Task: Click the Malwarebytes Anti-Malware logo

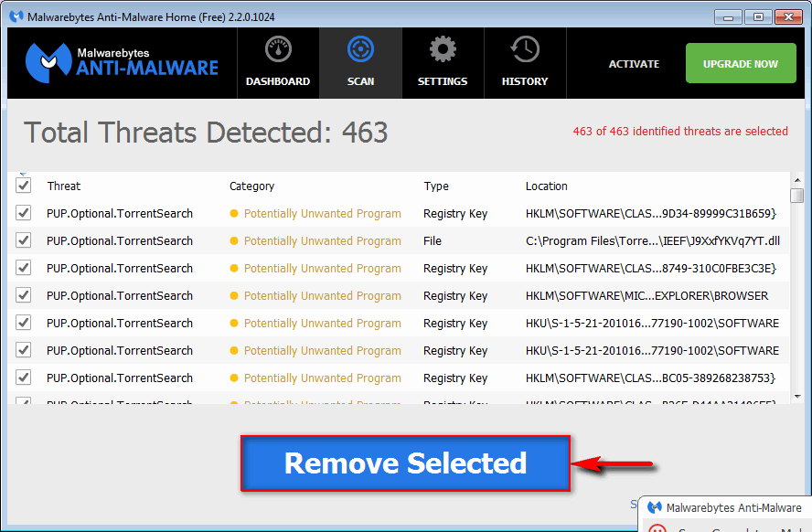Action: coord(123,63)
